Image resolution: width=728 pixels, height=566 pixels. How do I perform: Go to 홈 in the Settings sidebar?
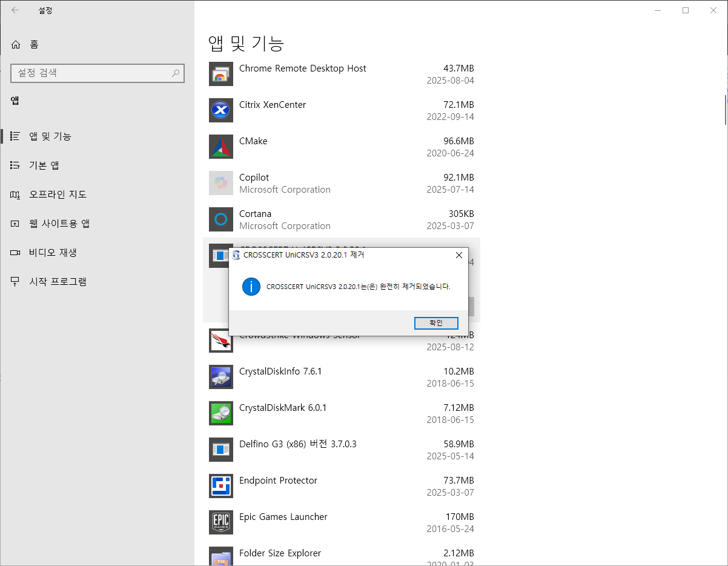pyautogui.click(x=97, y=44)
